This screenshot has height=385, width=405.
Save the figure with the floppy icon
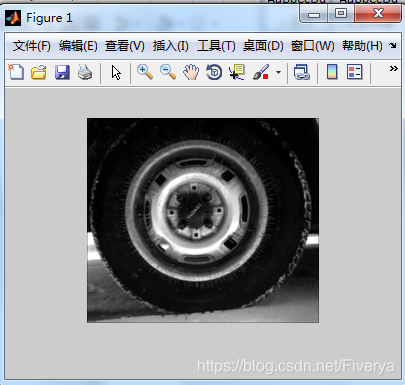click(x=62, y=72)
